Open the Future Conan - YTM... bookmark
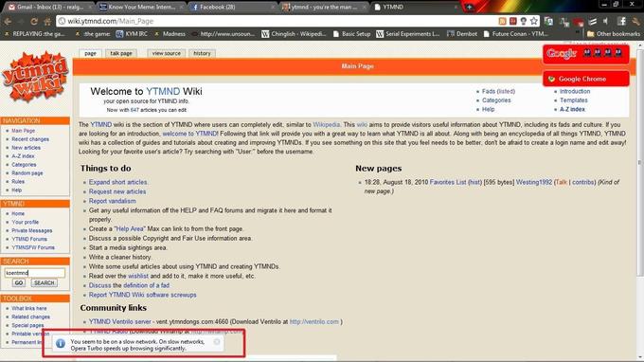 click(x=515, y=34)
